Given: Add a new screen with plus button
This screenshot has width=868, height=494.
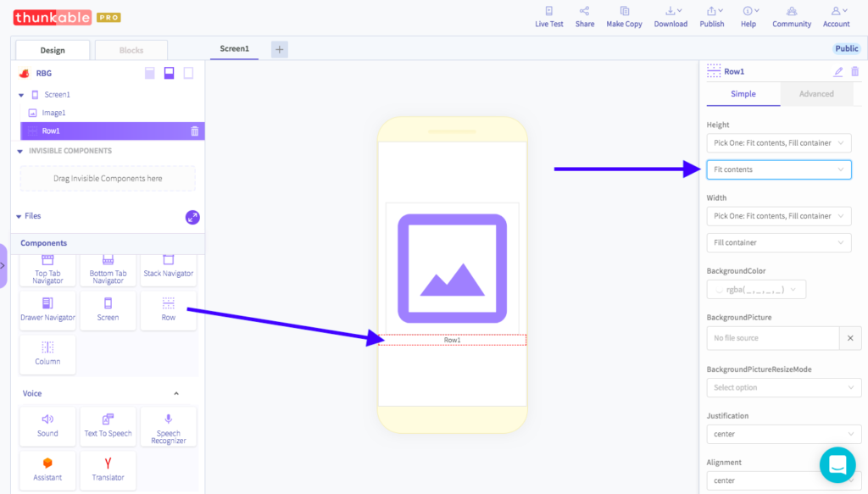Looking at the screenshot, I should tap(279, 49).
